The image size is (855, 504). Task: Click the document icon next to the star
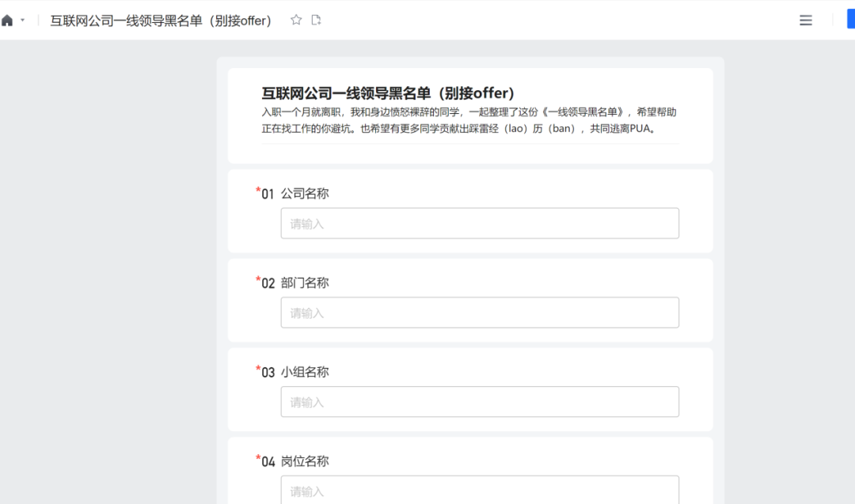[x=316, y=20]
